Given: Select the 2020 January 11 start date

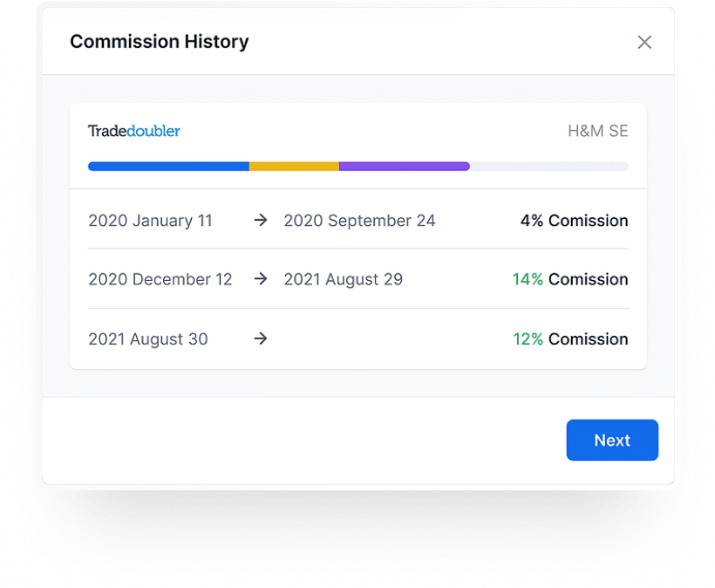Looking at the screenshot, I should click(x=150, y=221).
